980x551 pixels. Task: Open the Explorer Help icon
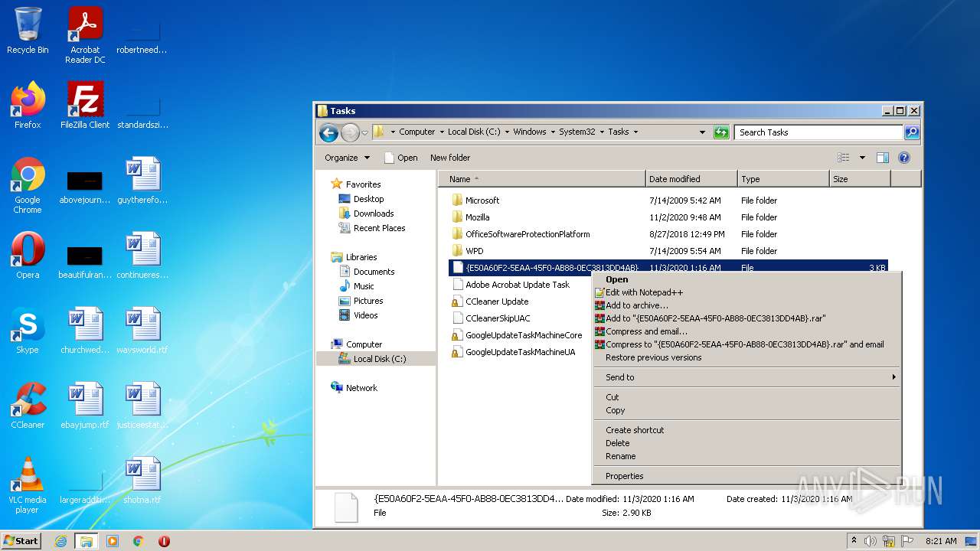[x=903, y=158]
